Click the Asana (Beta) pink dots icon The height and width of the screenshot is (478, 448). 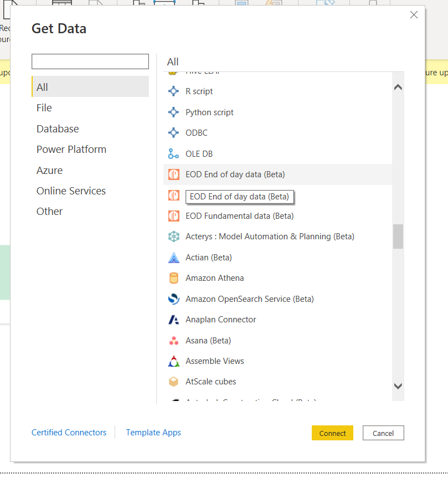tap(174, 341)
